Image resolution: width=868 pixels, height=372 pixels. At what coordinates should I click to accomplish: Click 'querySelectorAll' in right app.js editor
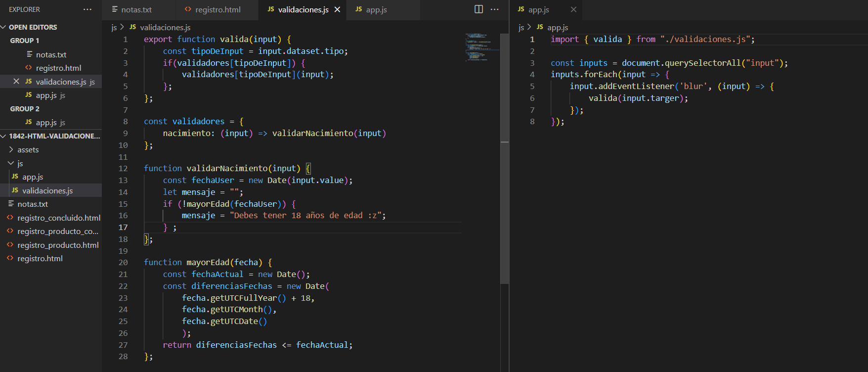pos(703,63)
